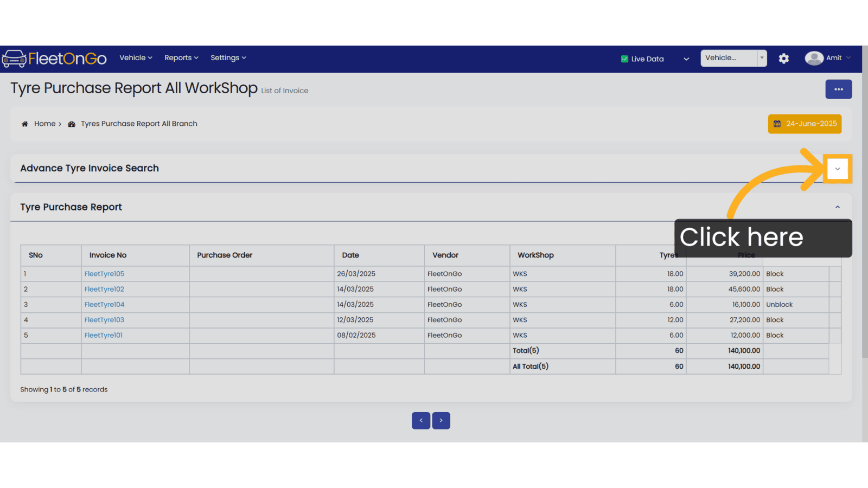The width and height of the screenshot is (868, 488).
Task: Click Block action for FleetTyre103 row
Action: tap(775, 320)
